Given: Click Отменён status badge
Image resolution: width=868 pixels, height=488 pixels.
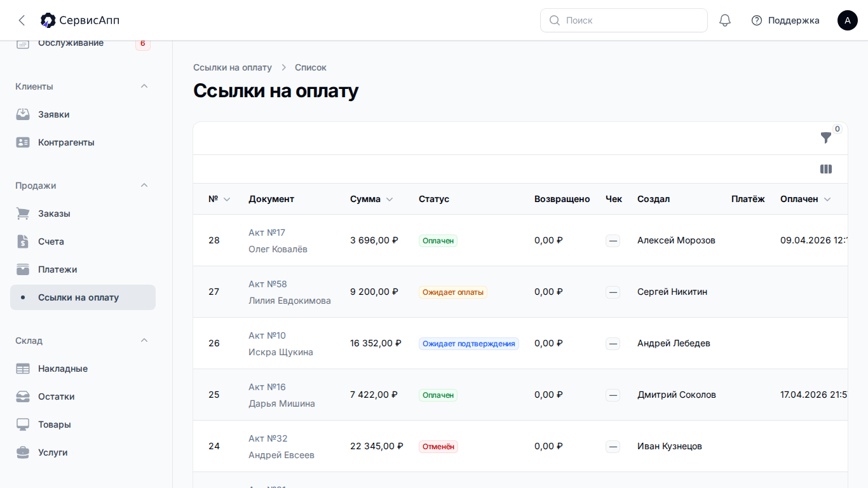Looking at the screenshot, I should tap(438, 447).
